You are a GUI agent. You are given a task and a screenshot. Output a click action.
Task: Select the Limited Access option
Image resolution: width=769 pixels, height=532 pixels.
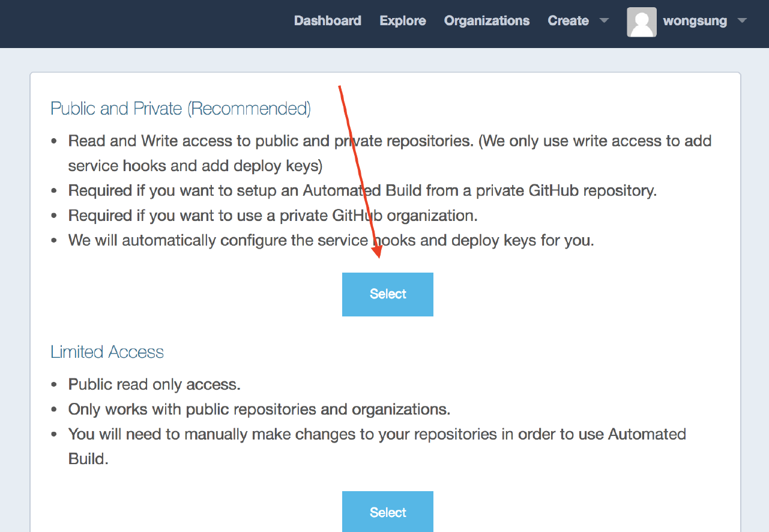388,512
